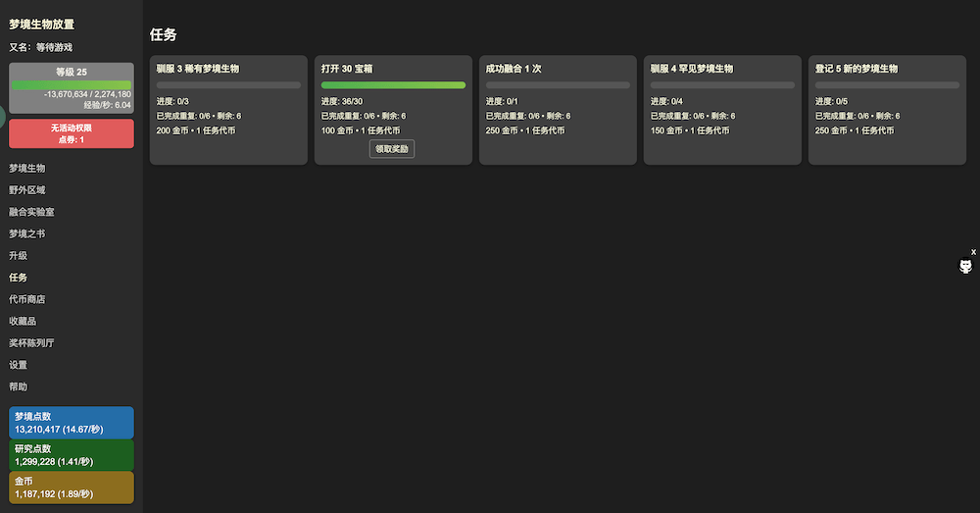This screenshot has width=980, height=513.
Task: Open the 梦境生物 page in the sidebar
Action: click(x=27, y=168)
